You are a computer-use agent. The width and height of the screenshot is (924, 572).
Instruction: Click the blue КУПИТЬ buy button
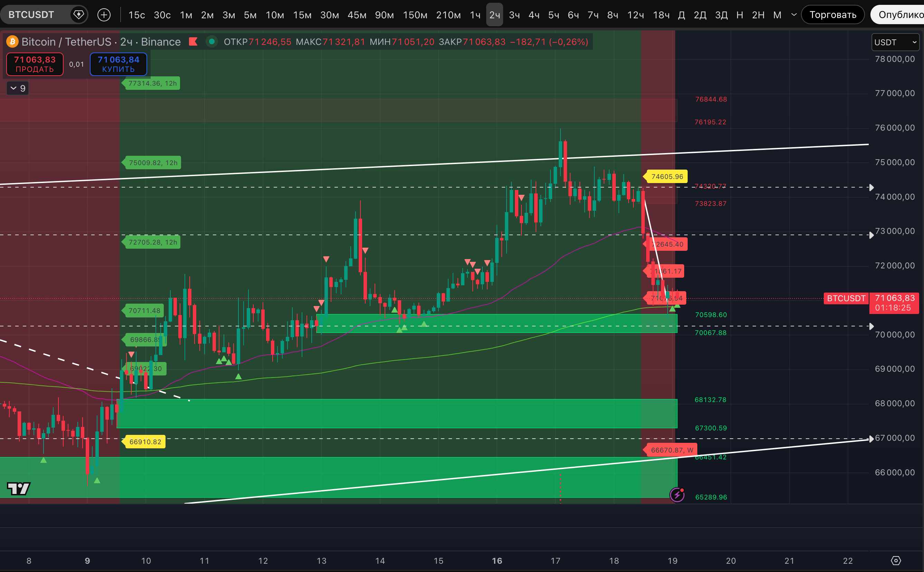(119, 64)
